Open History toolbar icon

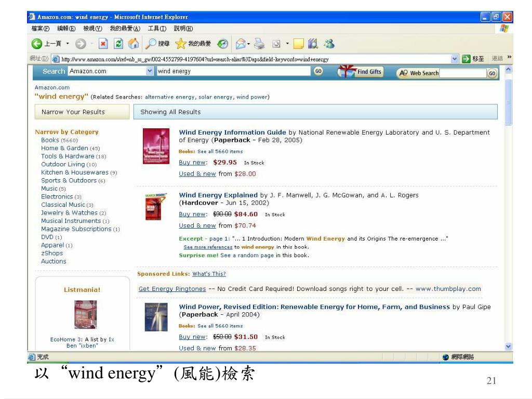(x=222, y=44)
